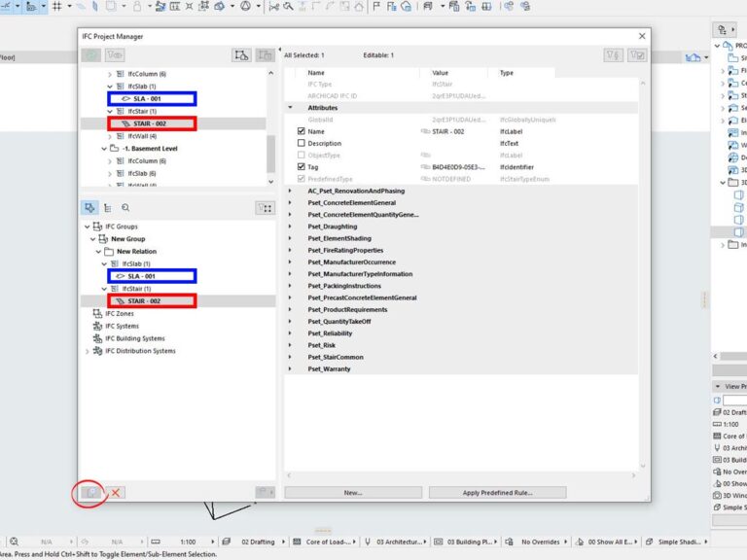Open the Core of Load-... structure dropdown
Image resolution: width=747 pixels, height=560 pixels.
(x=354, y=542)
